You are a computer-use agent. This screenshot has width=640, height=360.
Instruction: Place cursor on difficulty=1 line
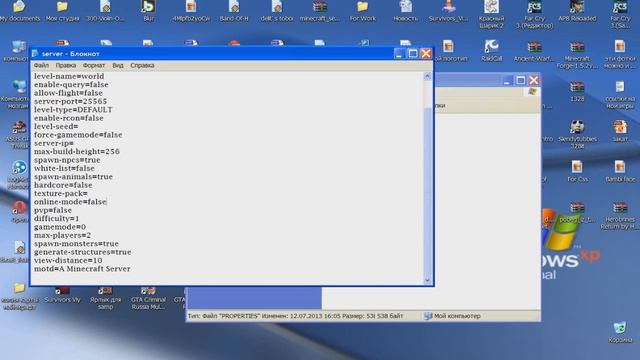[57, 219]
